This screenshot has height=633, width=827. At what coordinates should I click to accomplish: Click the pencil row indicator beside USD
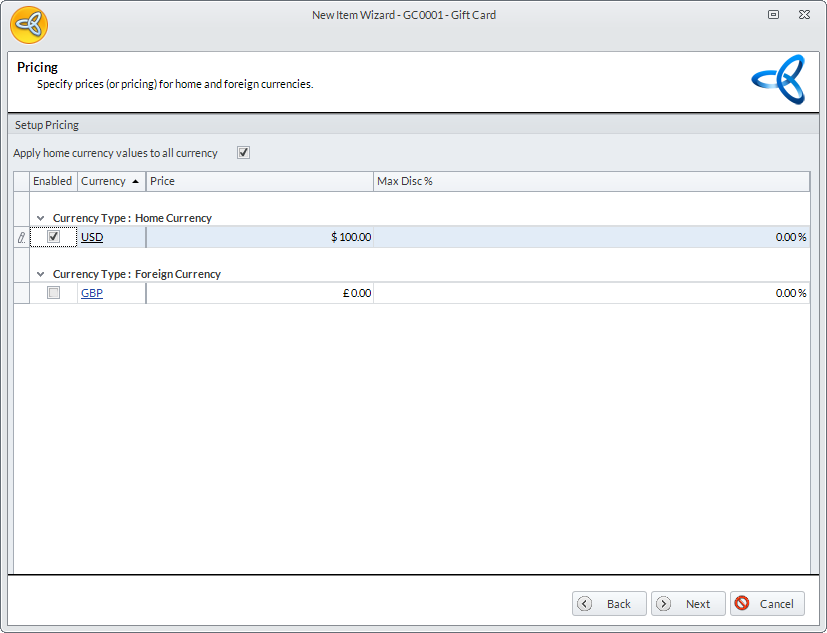tap(22, 237)
